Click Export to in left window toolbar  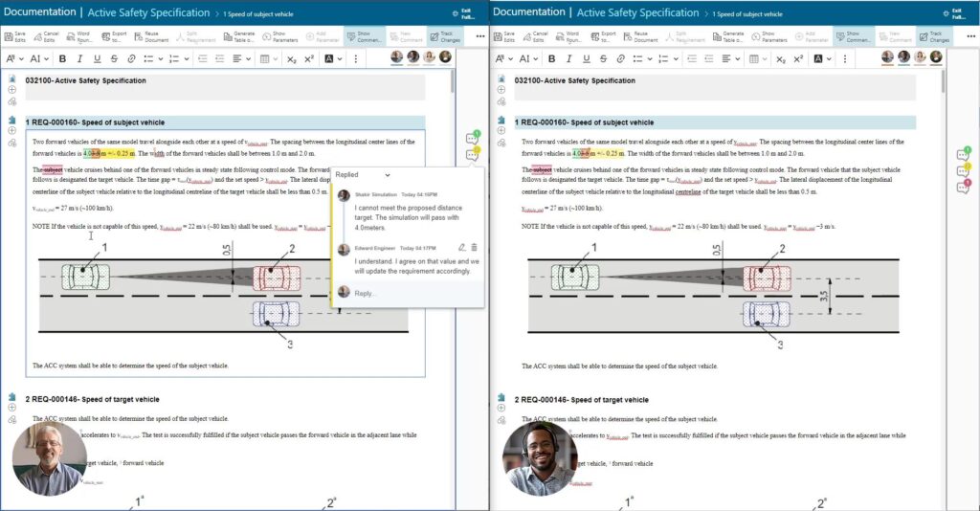[115, 37]
